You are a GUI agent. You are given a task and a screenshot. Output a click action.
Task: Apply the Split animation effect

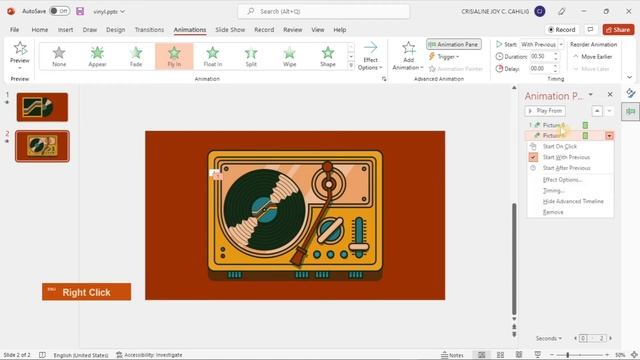tap(251, 56)
